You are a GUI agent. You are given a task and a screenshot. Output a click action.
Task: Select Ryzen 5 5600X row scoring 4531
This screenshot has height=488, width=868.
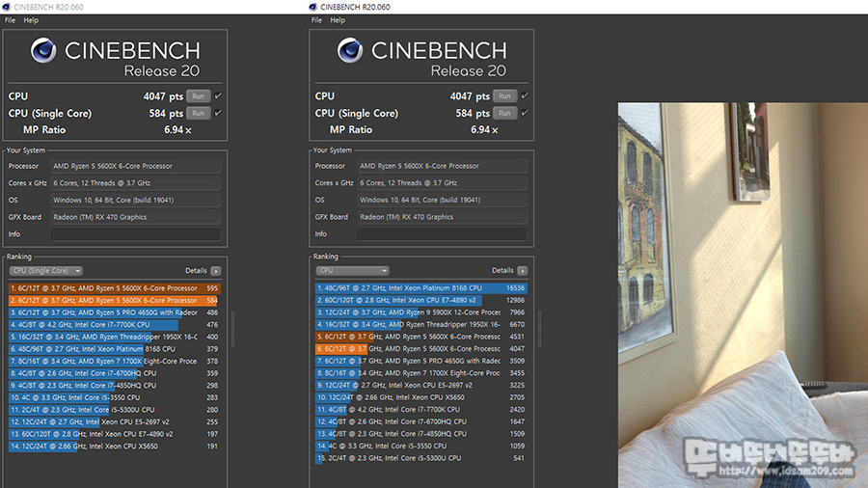click(x=420, y=337)
